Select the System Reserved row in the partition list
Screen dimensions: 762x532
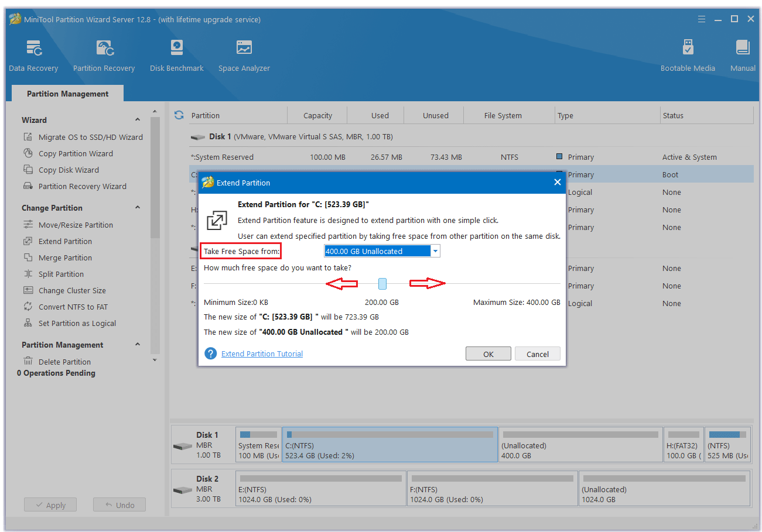click(470, 157)
